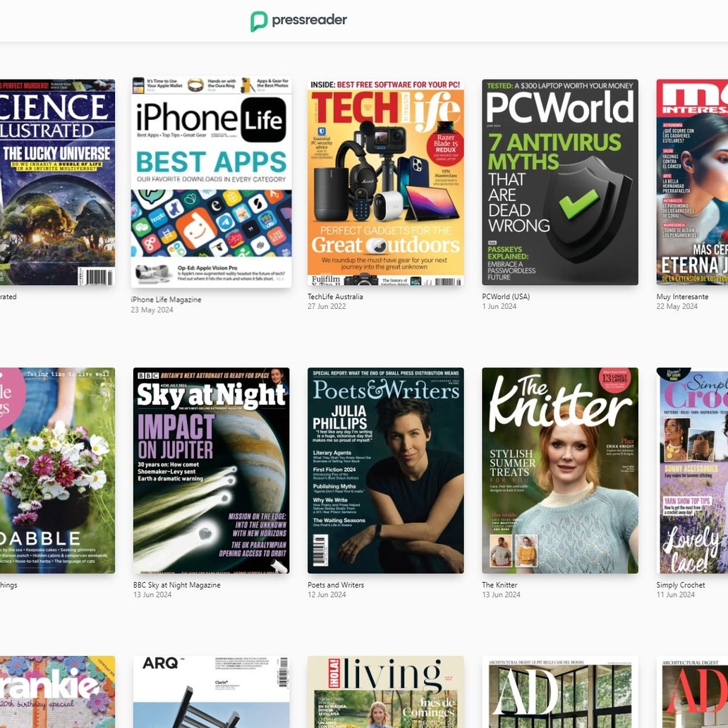The image size is (728, 728).
Task: Open the PCWorld (USA) cover
Action: [x=560, y=182]
